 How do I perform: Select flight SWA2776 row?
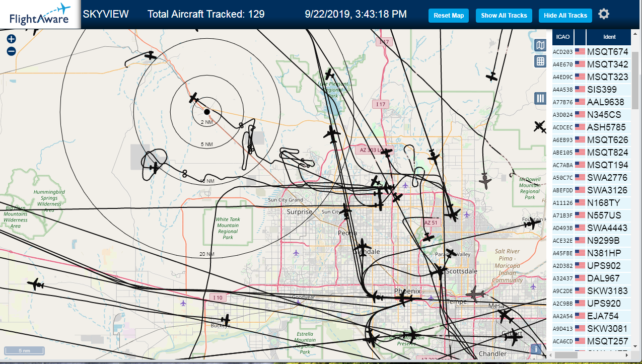coord(592,177)
